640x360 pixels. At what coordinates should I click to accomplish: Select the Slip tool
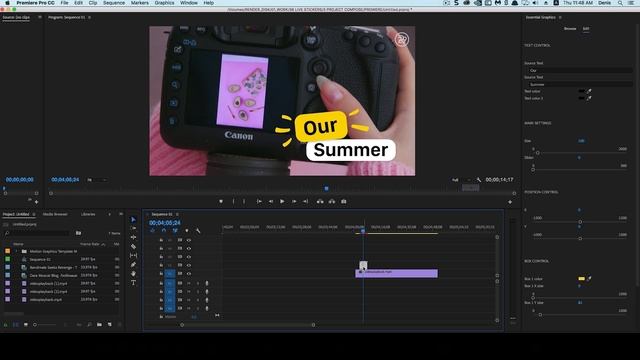133,256
